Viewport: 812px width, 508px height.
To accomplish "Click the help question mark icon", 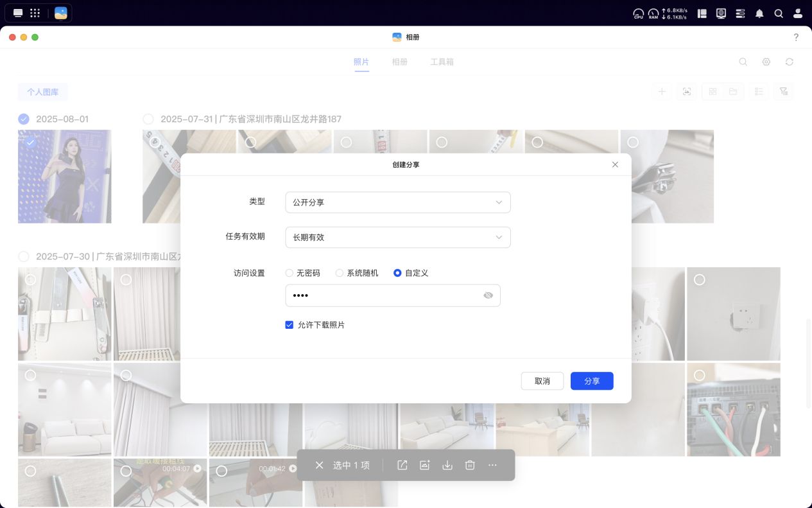I will pos(796,37).
